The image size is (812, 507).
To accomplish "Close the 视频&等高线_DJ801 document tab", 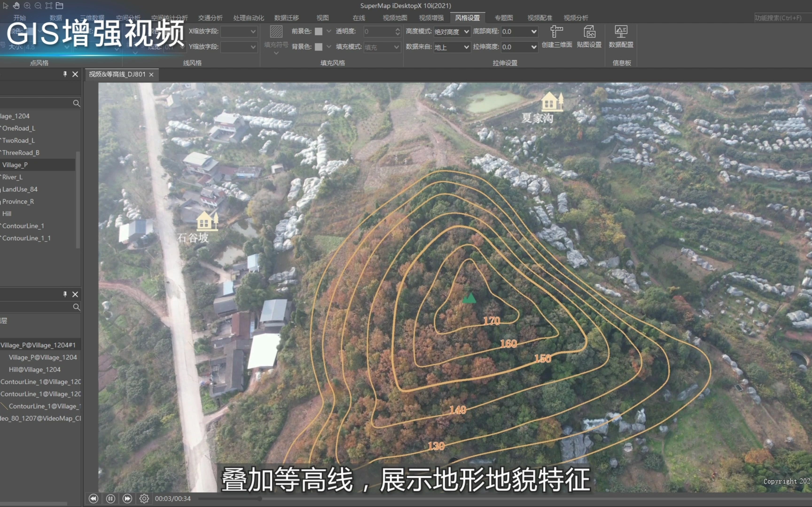I will [x=151, y=74].
